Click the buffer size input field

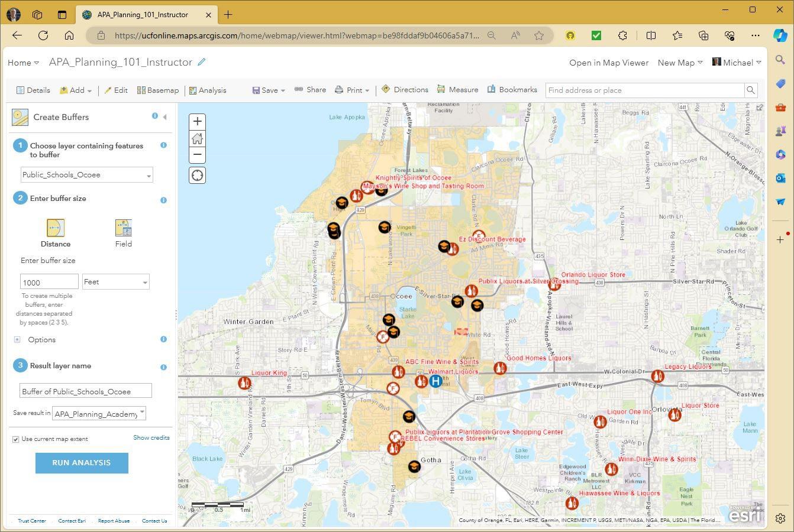pos(49,282)
